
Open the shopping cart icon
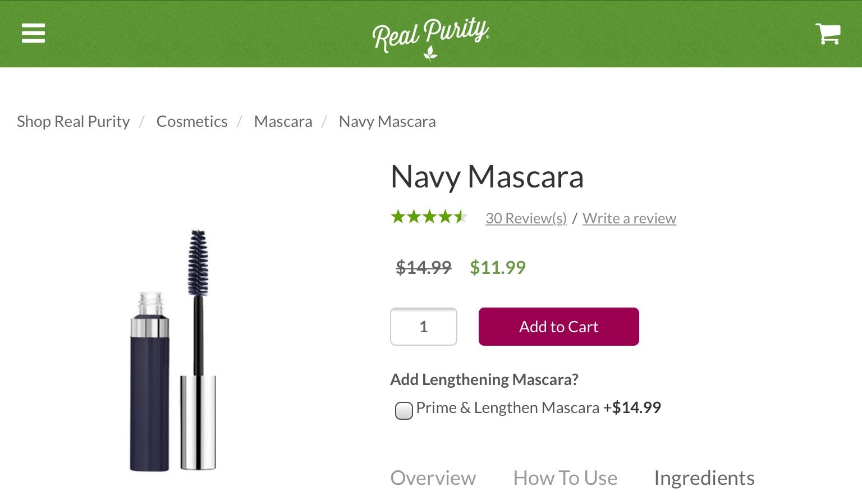[x=827, y=34]
